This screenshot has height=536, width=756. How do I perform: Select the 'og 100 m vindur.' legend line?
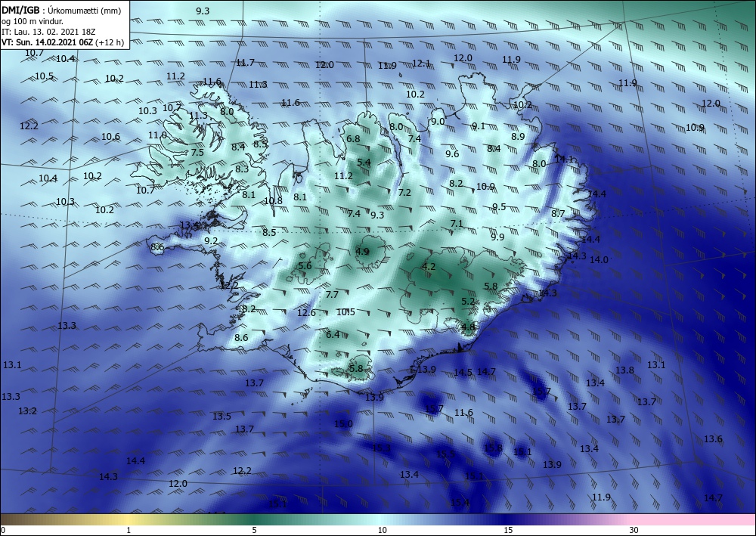click(33, 21)
